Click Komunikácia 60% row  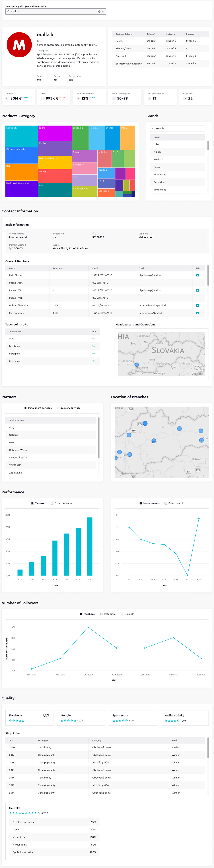coord(55,845)
